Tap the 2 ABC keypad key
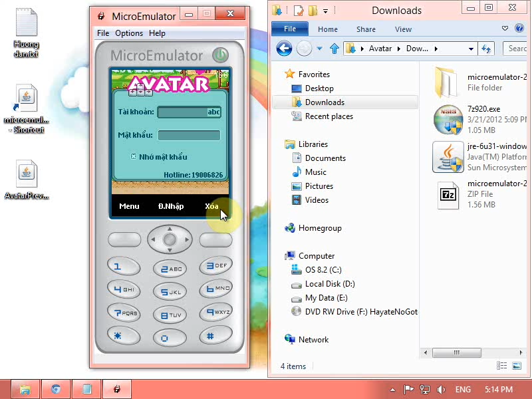This screenshot has height=399, width=532. coord(170,269)
